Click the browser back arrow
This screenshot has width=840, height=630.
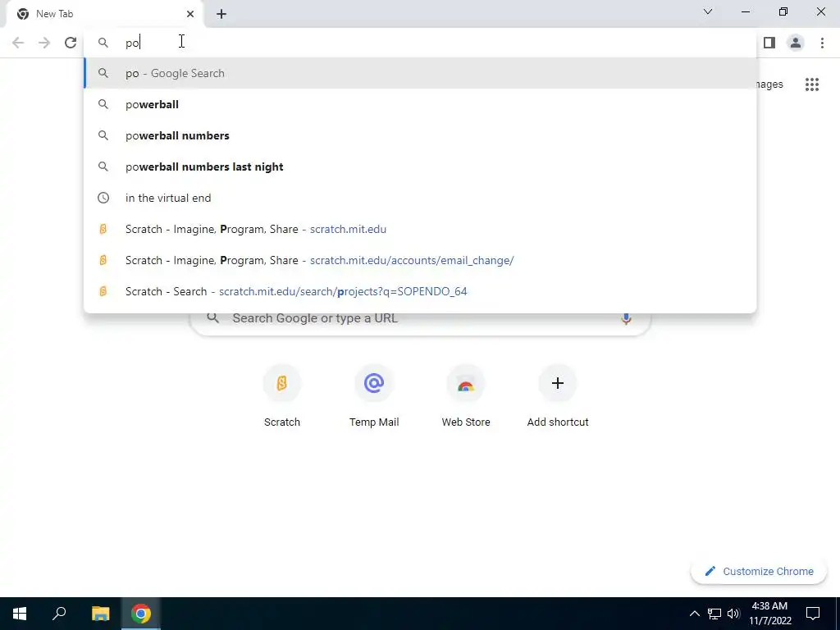18,43
